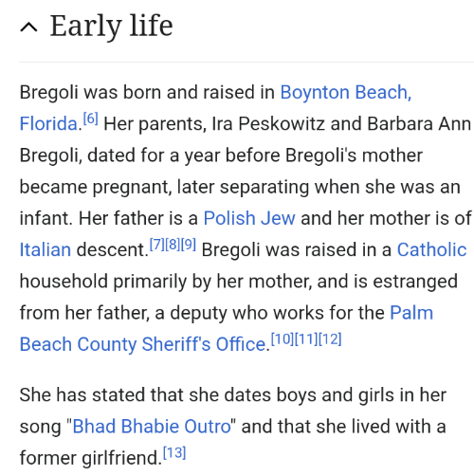Visit the Catholic article link
Image resolution: width=474 pixels, height=476 pixels.
click(431, 249)
